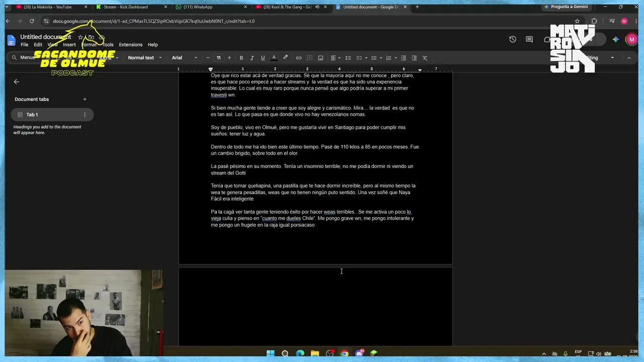The image size is (644, 362).
Task: Open the text color picker
Action: tap(274, 58)
